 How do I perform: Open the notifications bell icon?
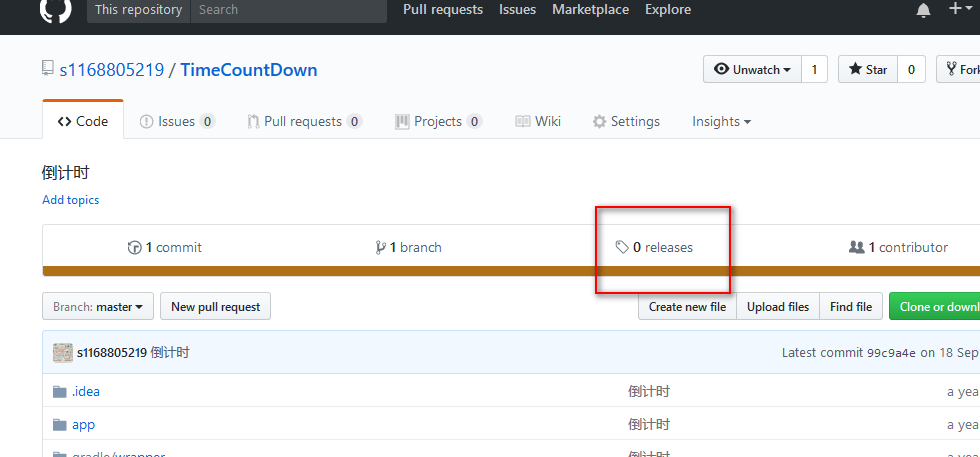[x=923, y=11]
